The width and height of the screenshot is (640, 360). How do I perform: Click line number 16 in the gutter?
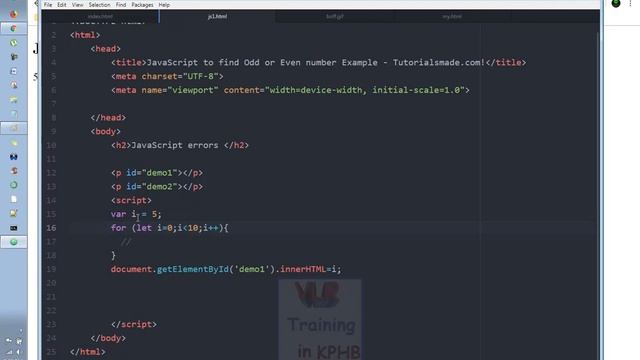click(x=51, y=228)
